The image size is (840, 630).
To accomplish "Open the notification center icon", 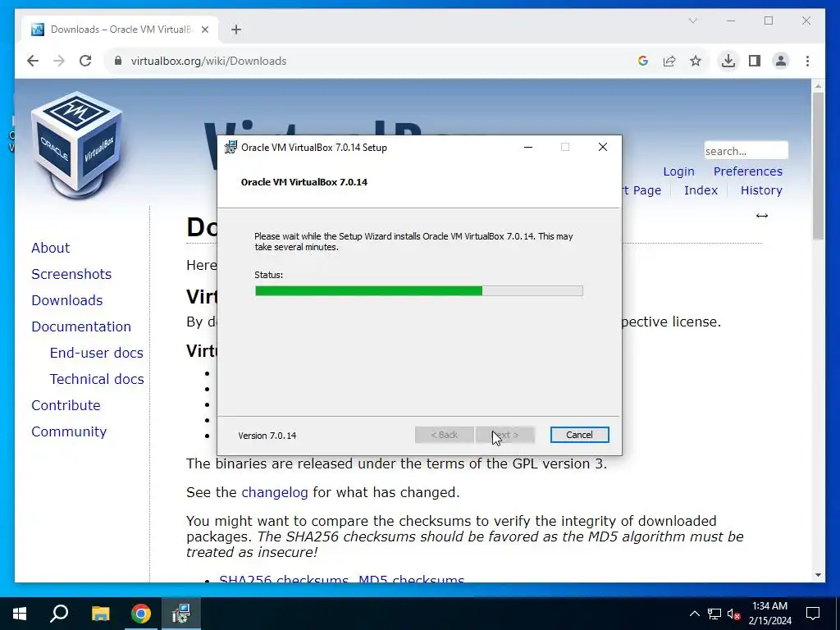I will (813, 614).
